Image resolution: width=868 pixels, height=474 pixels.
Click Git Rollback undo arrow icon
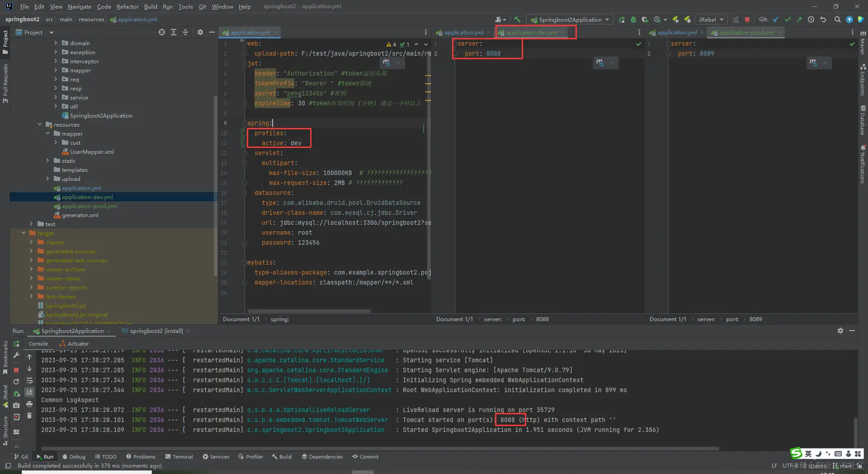(823, 19)
